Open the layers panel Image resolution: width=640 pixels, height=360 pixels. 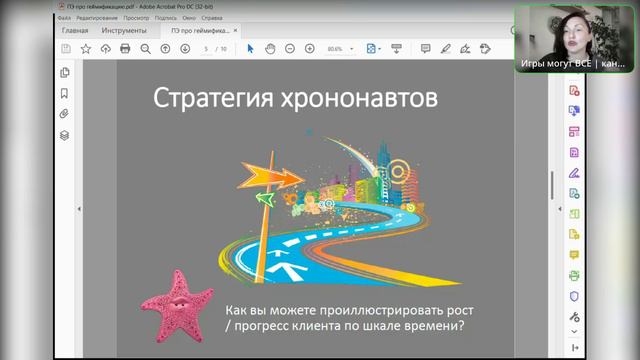[x=64, y=135]
